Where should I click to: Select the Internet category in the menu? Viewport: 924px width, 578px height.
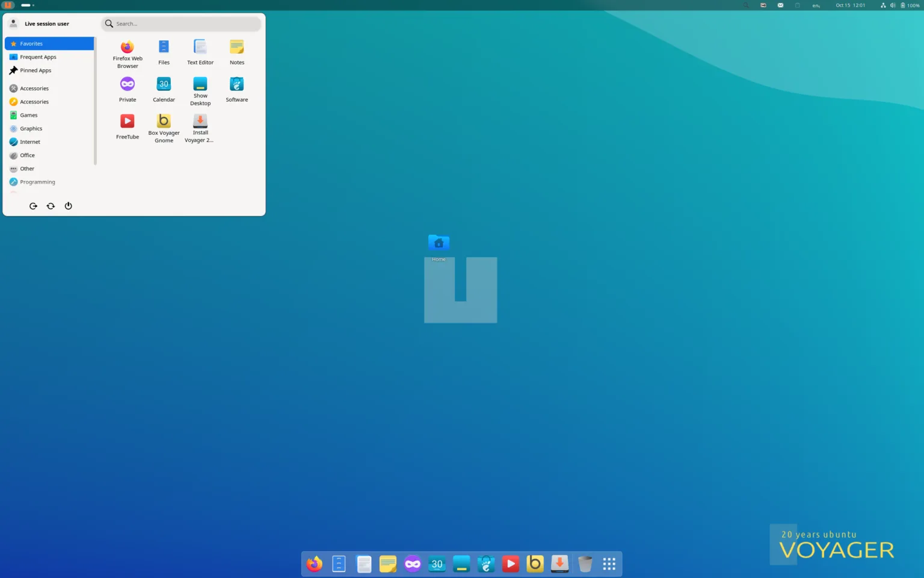click(30, 142)
